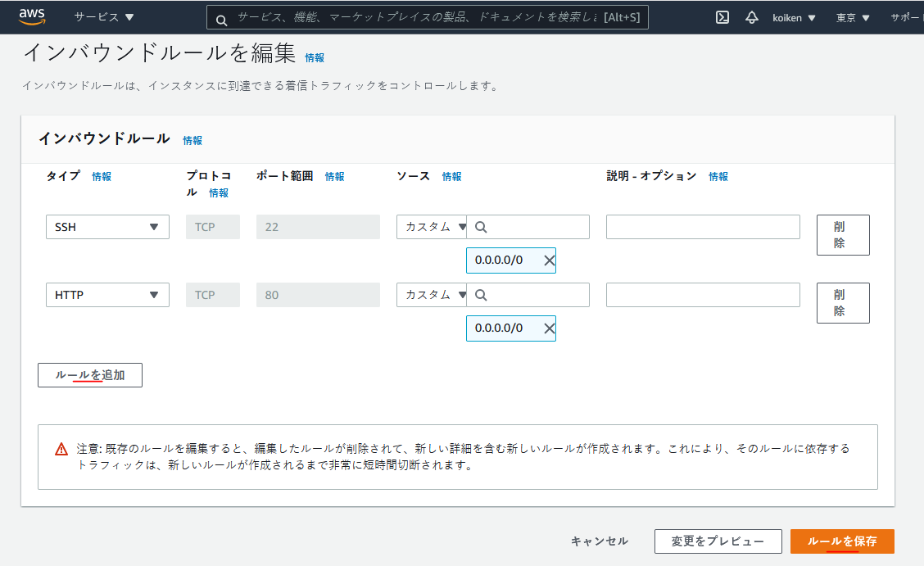Screen dimensions: 924x566
Task: Click the magnifier in the HTTP source field
Action: [x=482, y=294]
